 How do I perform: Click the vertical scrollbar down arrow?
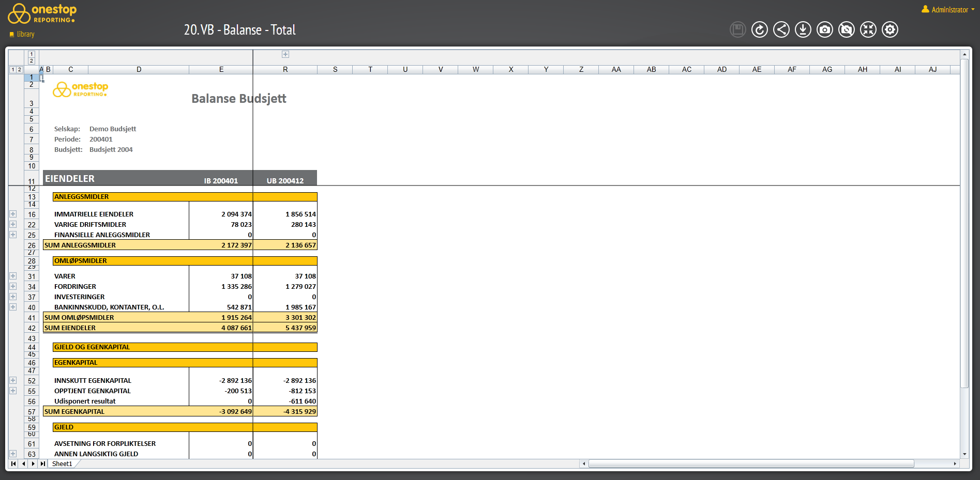point(964,454)
